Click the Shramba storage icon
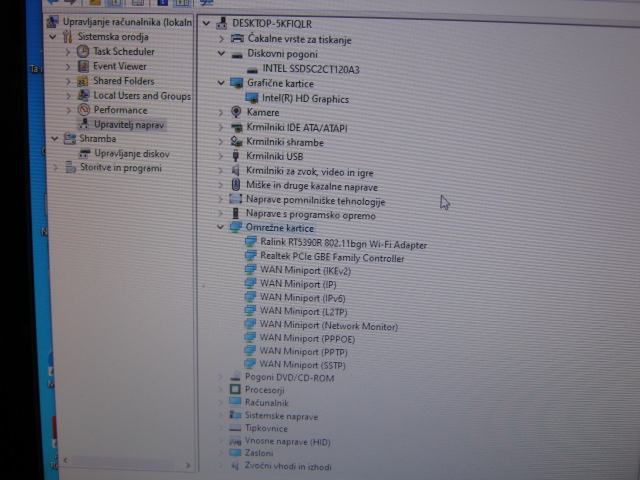This screenshot has width=640, height=480. tap(70, 139)
